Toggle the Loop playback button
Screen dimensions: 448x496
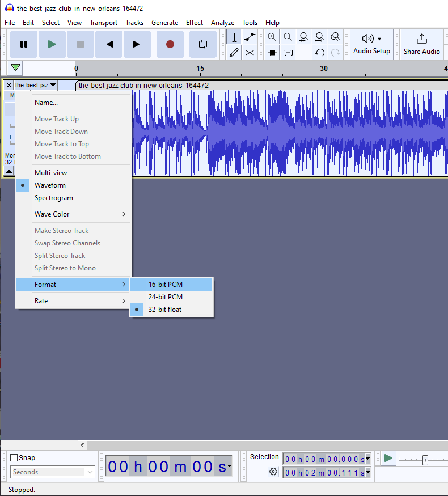point(202,44)
